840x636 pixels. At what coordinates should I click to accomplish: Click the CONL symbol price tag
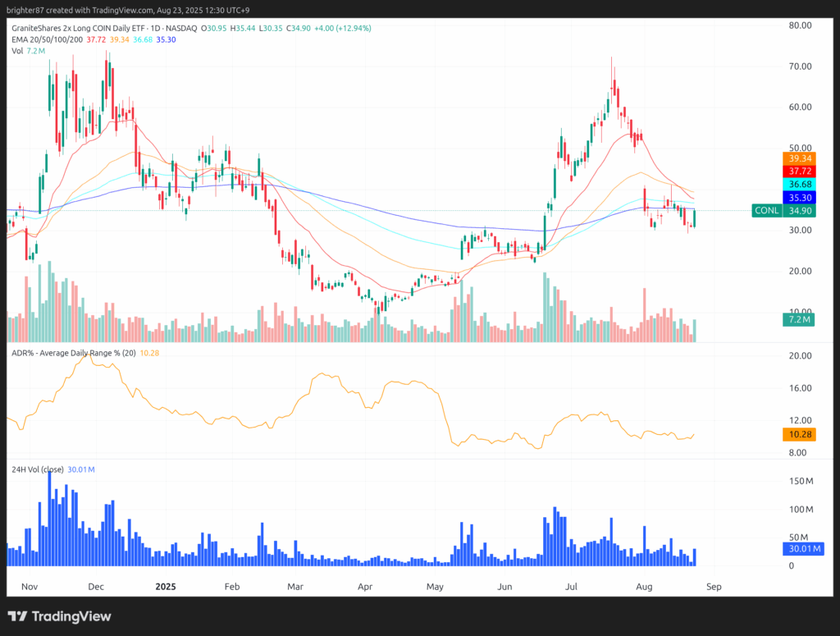point(767,211)
